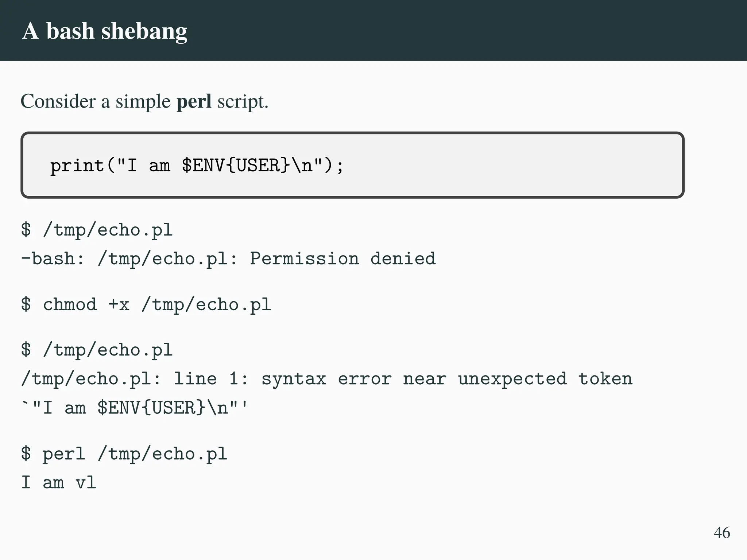Click the words "syntax error" in the message
This screenshot has width=747, height=560.
[326, 379]
